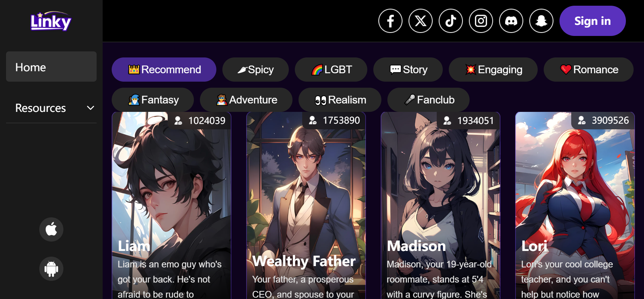
Task: Open the Instagram social link
Action: coord(481,21)
